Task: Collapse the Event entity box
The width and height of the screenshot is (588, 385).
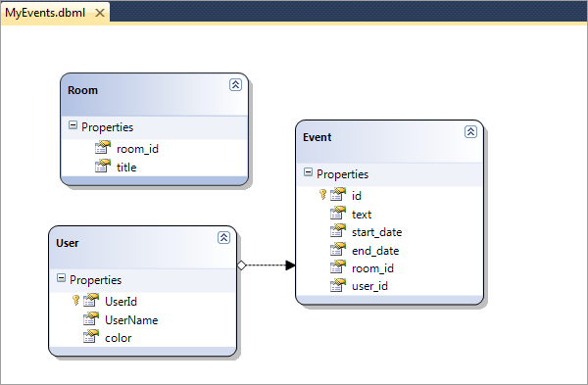Action: (470, 131)
